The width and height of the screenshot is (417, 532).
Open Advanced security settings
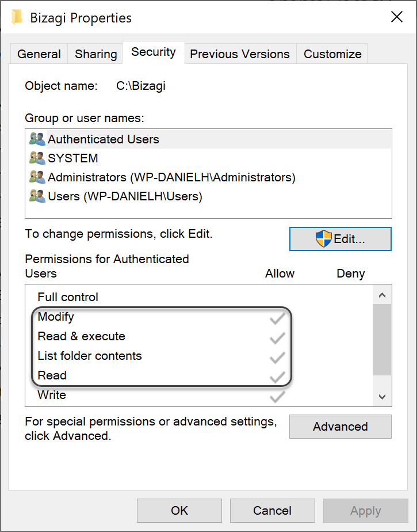(341, 427)
